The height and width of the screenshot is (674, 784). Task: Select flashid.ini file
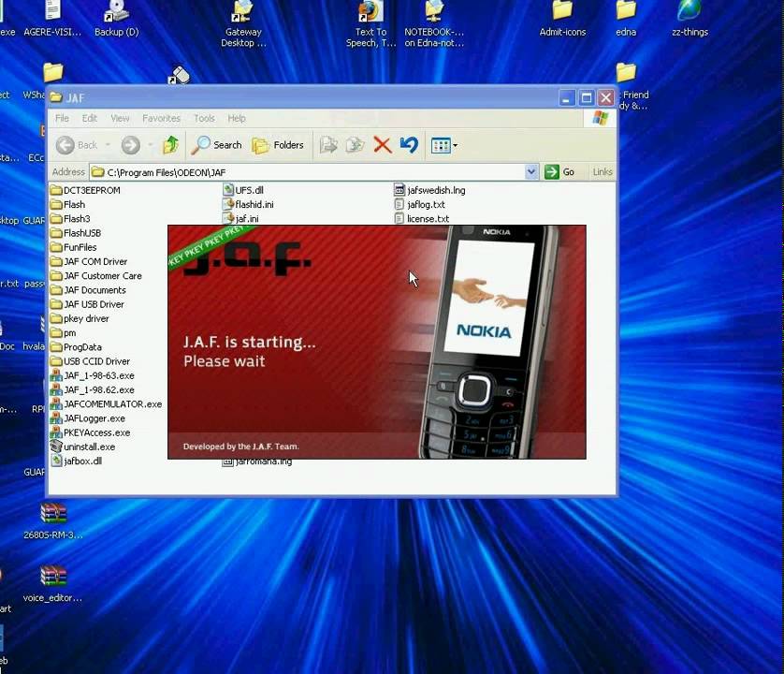click(x=248, y=204)
